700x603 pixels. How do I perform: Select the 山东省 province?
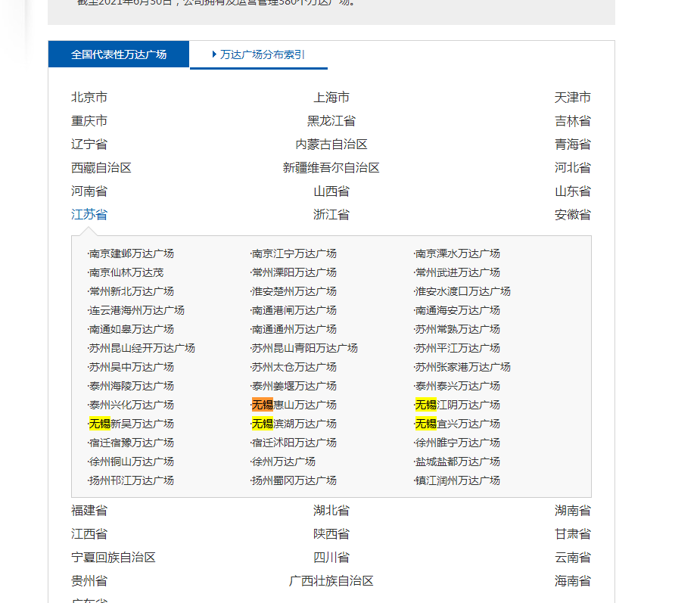pos(573,191)
